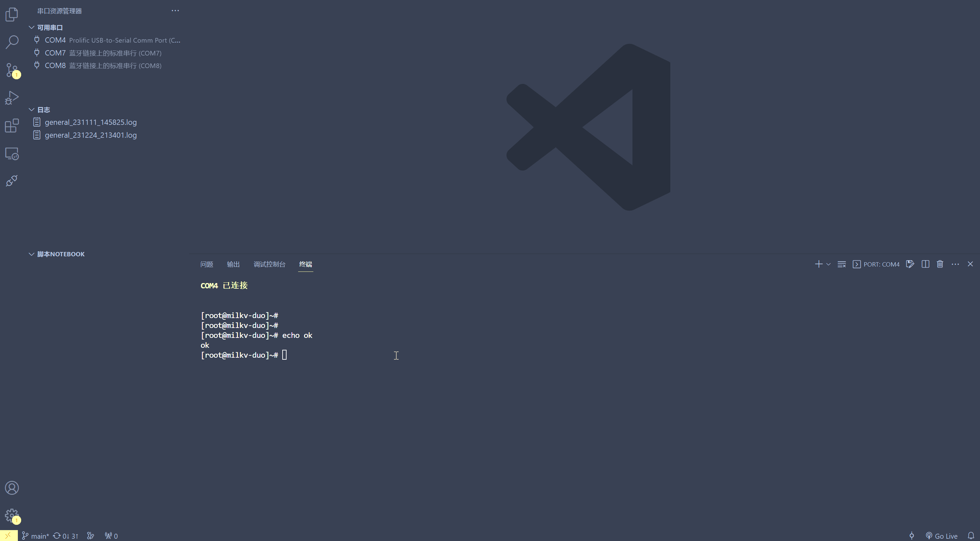Click the Go Live status button
The height and width of the screenshot is (541, 980).
click(x=942, y=536)
